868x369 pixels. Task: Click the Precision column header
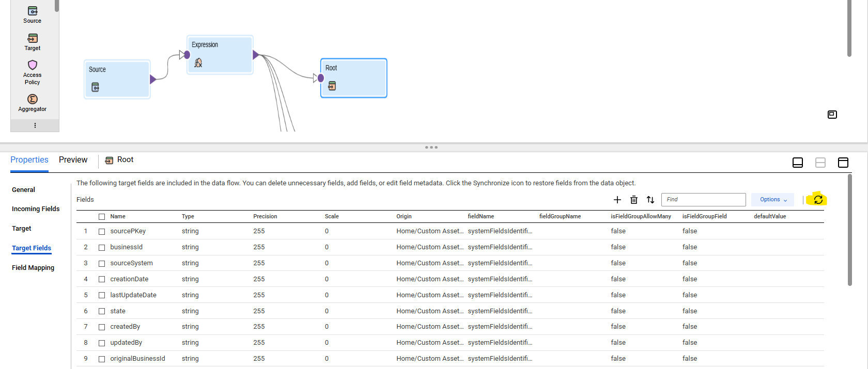[x=265, y=217]
